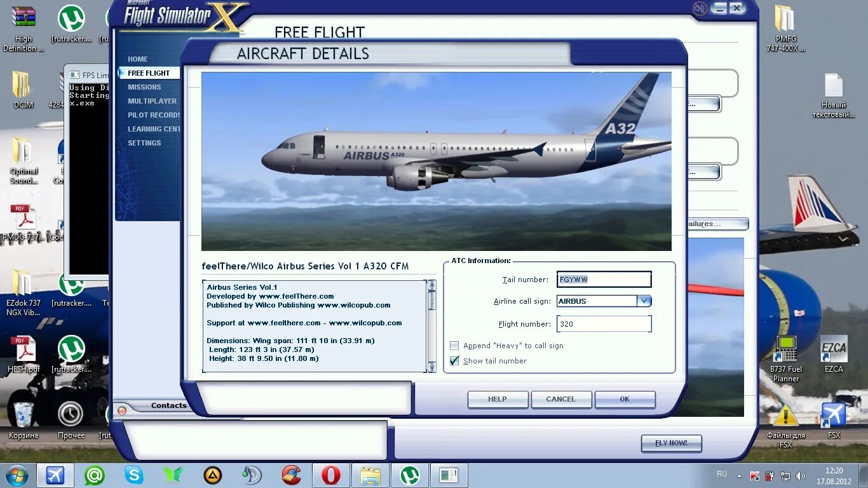Open the Airline call sign dropdown
The height and width of the screenshot is (488, 868).
pos(644,301)
